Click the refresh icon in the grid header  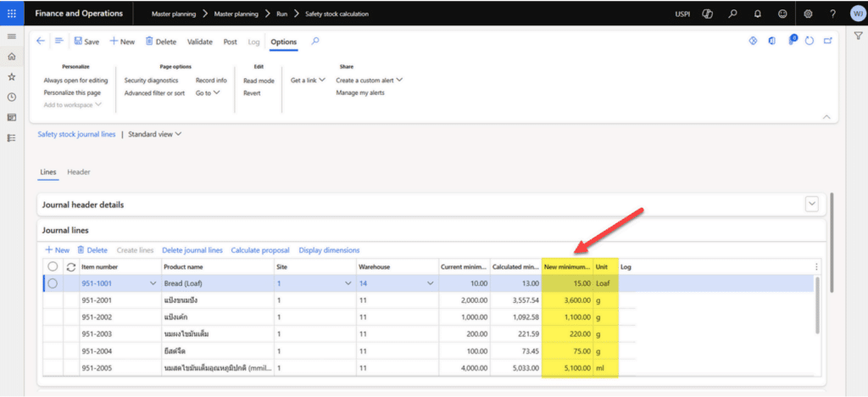[71, 267]
